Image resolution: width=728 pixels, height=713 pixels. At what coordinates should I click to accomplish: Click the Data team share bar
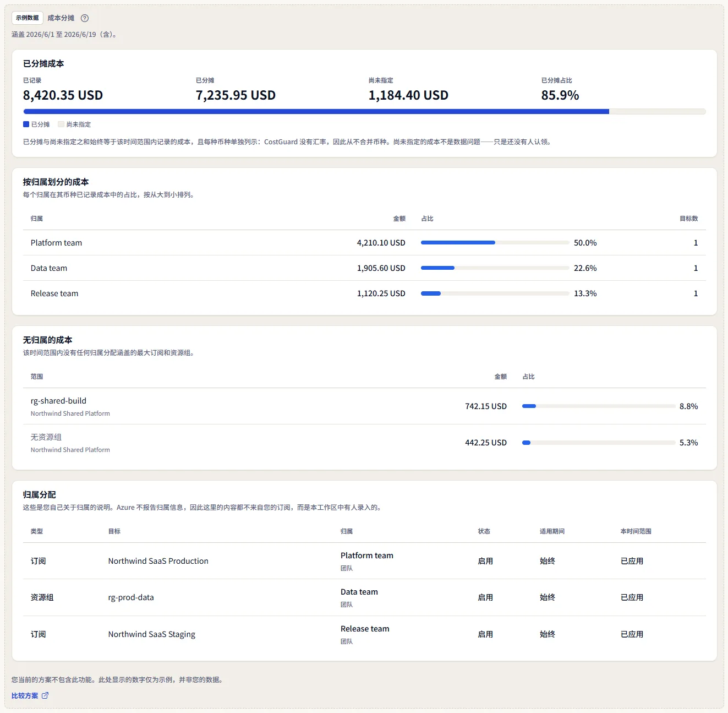pyautogui.click(x=495, y=268)
